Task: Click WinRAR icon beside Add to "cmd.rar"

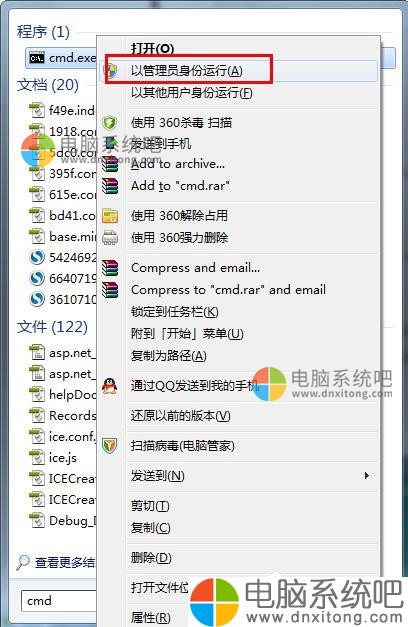Action: coord(110,186)
